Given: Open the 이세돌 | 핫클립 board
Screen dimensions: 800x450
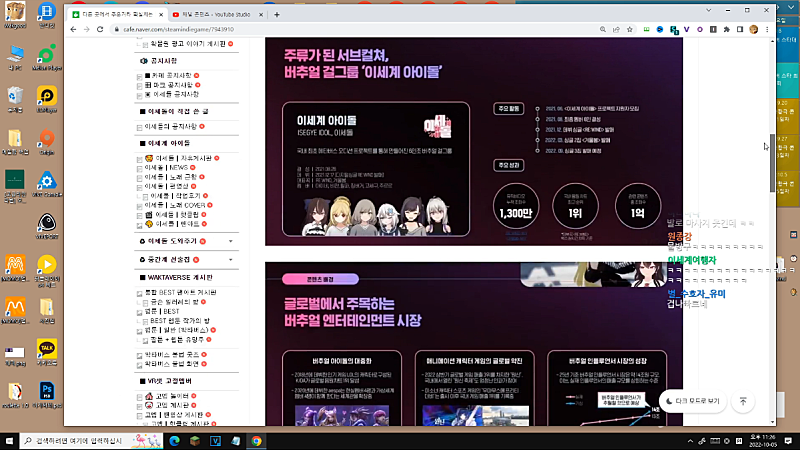Looking at the screenshot, I should click(x=176, y=215).
